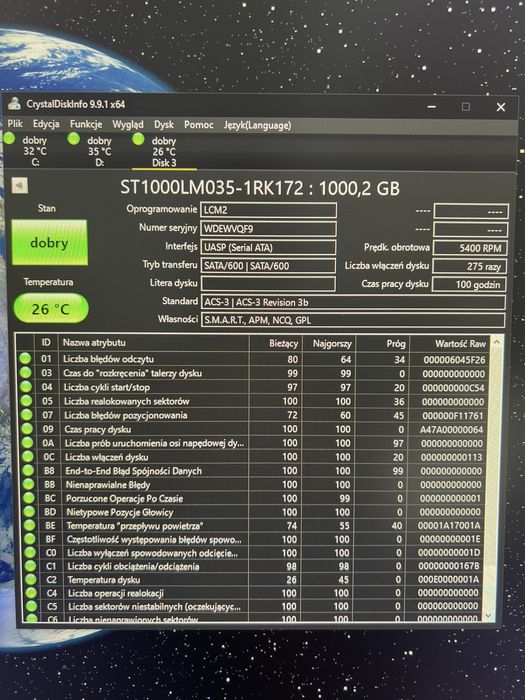The height and width of the screenshot is (700, 525).
Task: Click status dot for Czas do "rozkręcenia" talerzy
Action: [x=25, y=373]
